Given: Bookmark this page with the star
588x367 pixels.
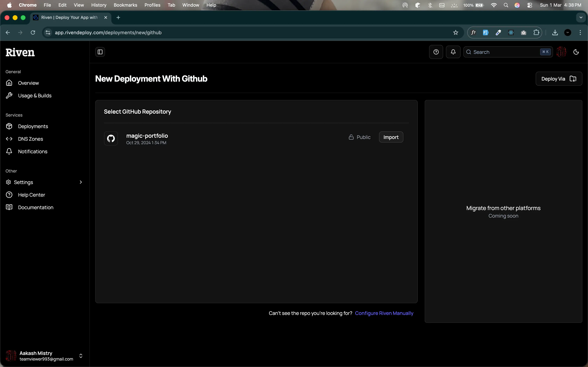Looking at the screenshot, I should point(455,32).
